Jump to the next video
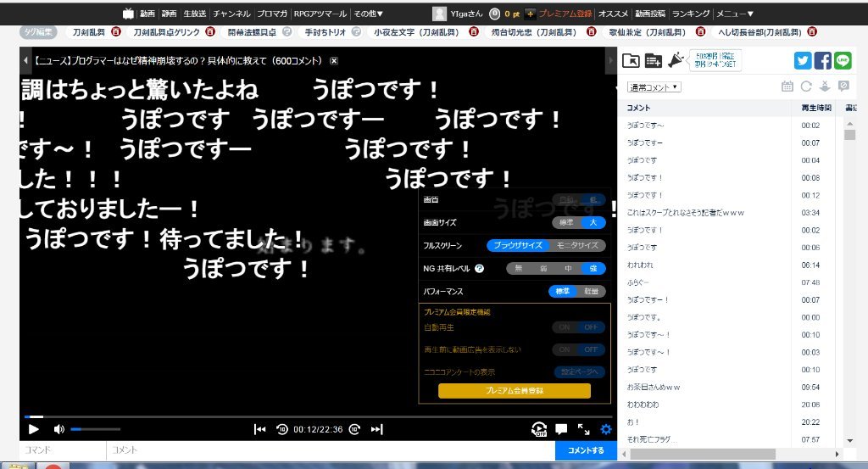Screen dimensions: 868x469 [x=377, y=429]
